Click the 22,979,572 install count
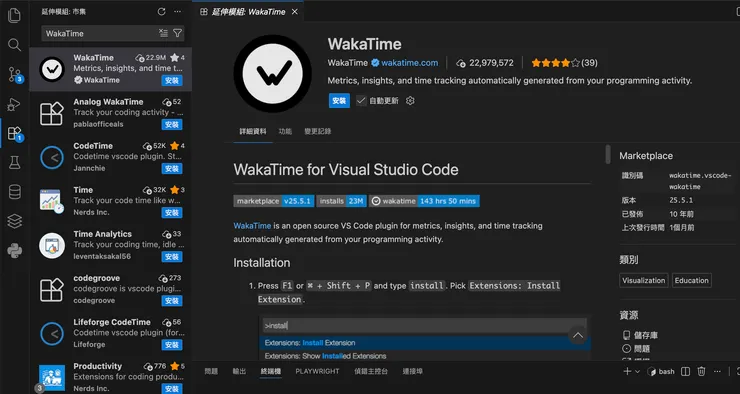Viewport: 740px width, 394px height. [x=485, y=63]
